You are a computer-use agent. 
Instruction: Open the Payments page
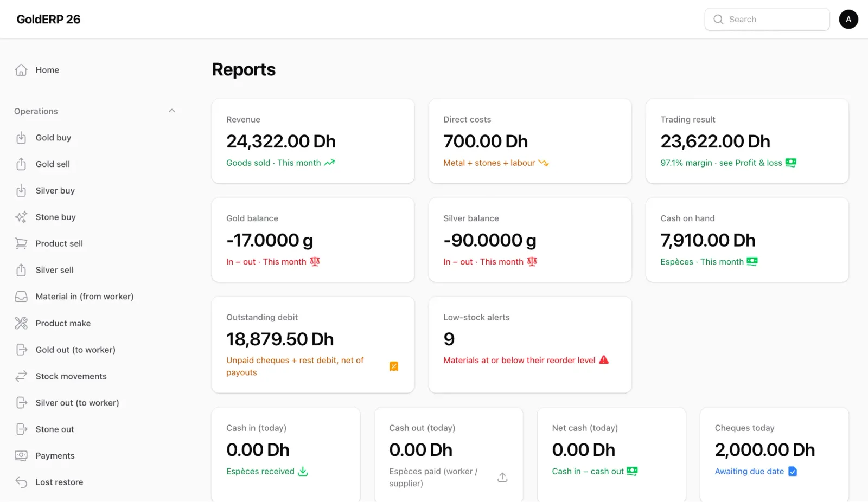tap(95, 456)
